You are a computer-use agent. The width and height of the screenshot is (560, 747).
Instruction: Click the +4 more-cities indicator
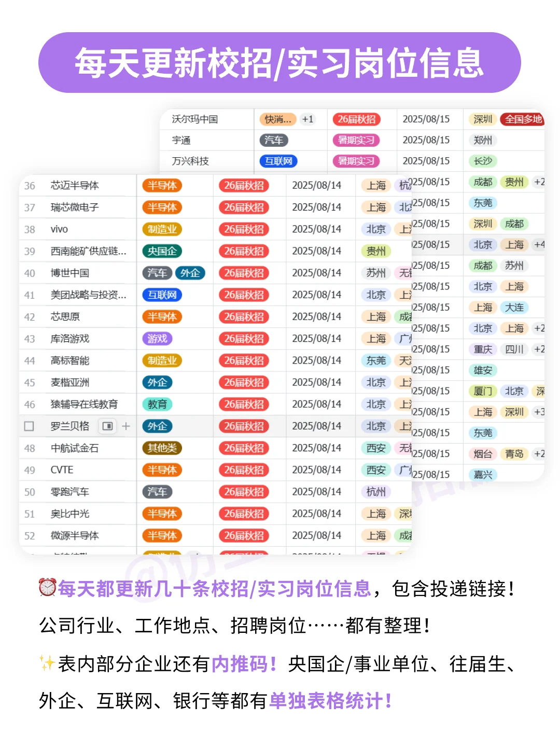[539, 245]
